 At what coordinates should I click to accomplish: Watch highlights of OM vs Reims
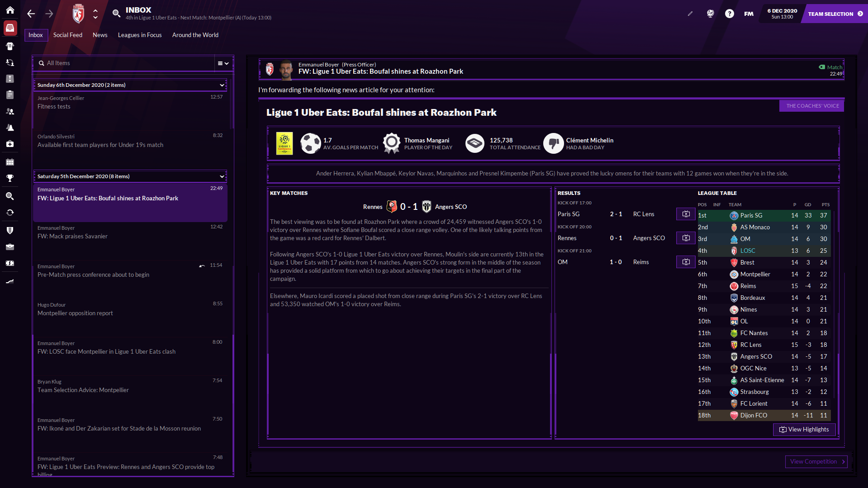pos(686,262)
